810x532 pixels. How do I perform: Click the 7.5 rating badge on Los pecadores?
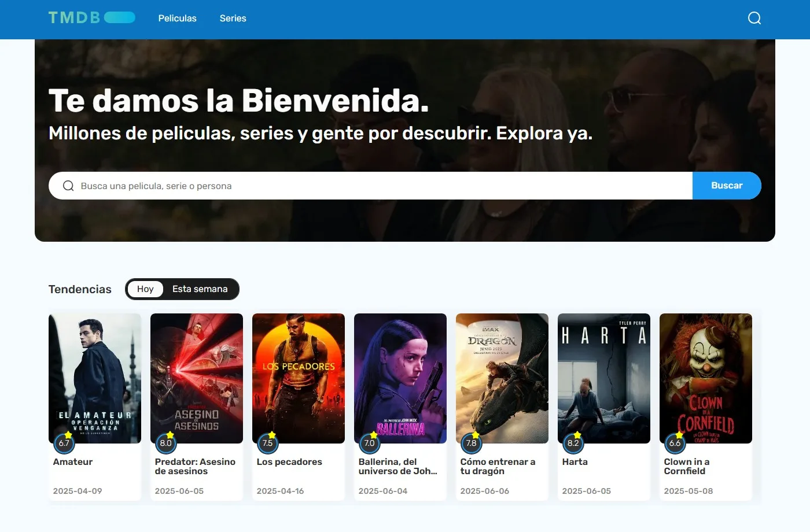[x=268, y=443]
